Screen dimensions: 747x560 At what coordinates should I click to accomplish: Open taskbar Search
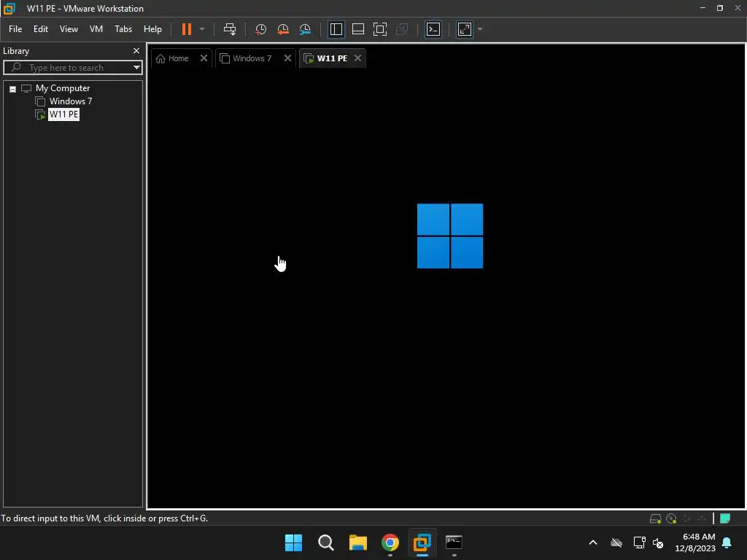(x=326, y=542)
